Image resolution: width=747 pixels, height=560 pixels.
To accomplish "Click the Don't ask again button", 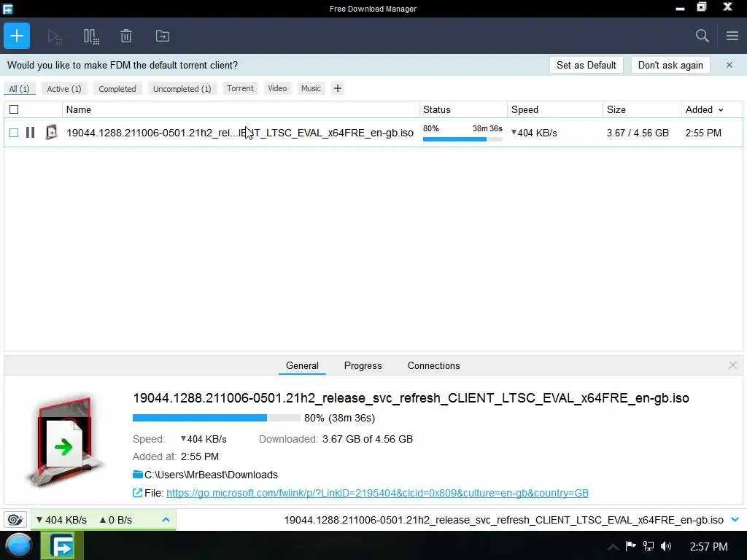I will coord(670,65).
